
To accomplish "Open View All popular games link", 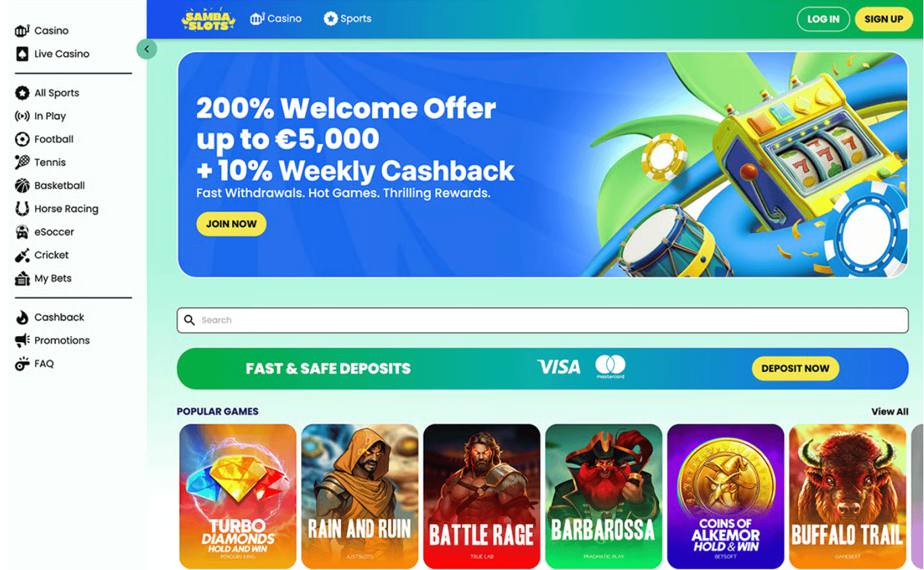I will (x=890, y=411).
